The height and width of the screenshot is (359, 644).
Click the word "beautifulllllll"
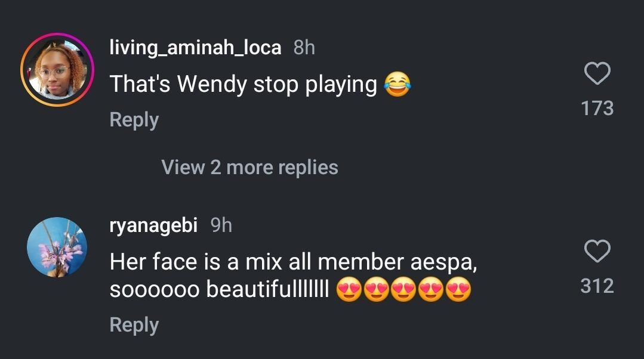click(x=267, y=290)
